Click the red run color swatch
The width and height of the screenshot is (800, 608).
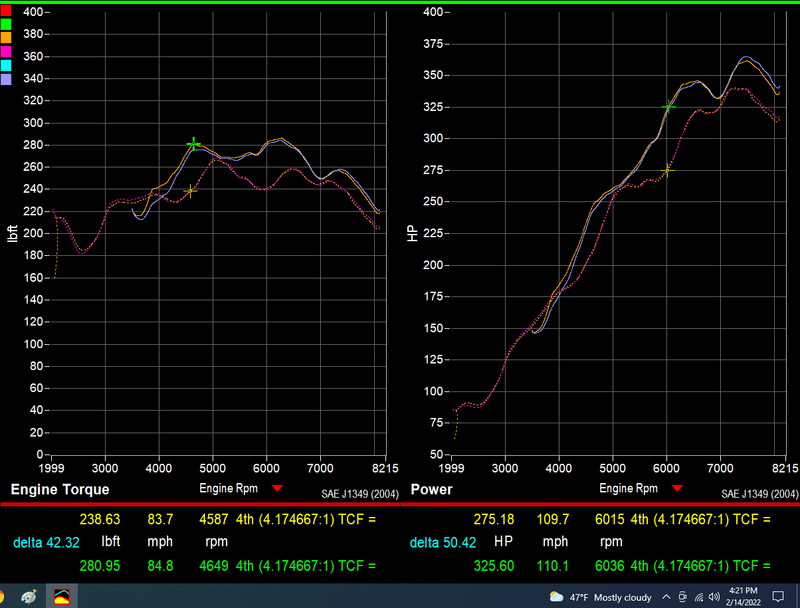point(5,10)
